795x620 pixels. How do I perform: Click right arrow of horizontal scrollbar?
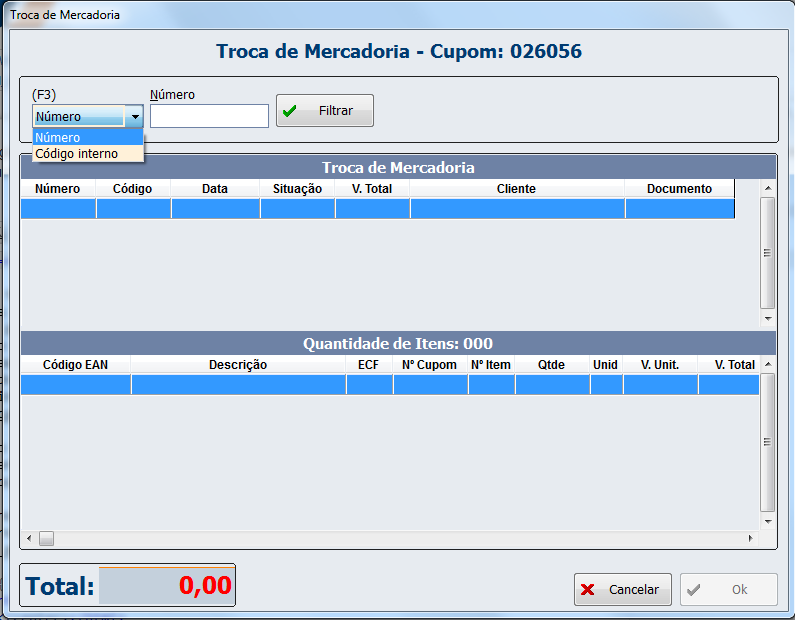point(751,539)
